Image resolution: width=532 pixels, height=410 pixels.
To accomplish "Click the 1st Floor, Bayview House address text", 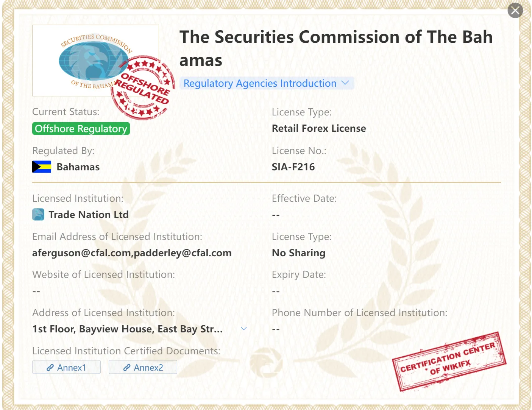I will (127, 329).
